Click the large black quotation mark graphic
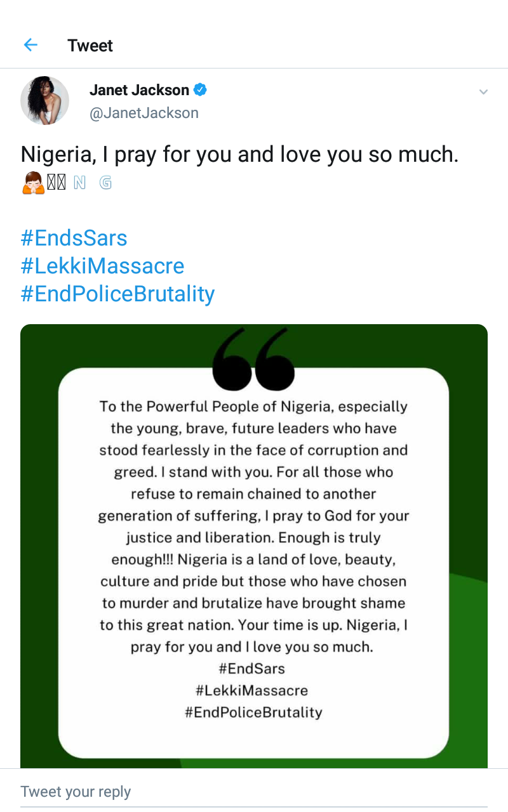The width and height of the screenshot is (508, 812). 254,359
